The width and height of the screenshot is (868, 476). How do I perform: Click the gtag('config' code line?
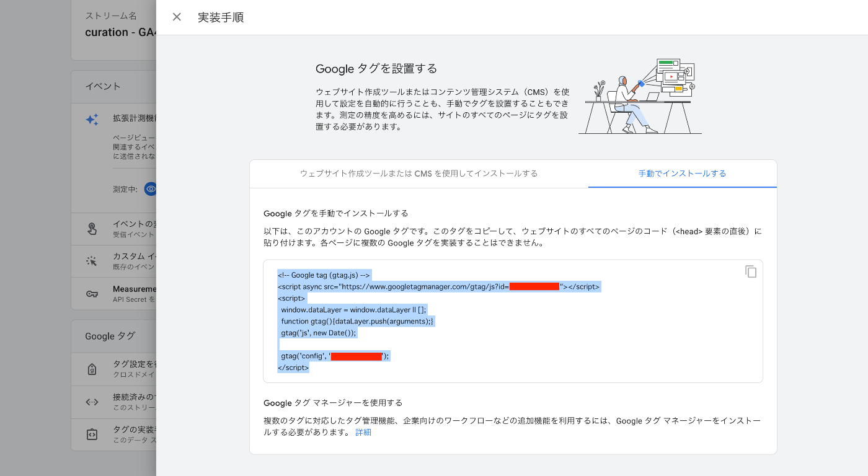click(334, 356)
